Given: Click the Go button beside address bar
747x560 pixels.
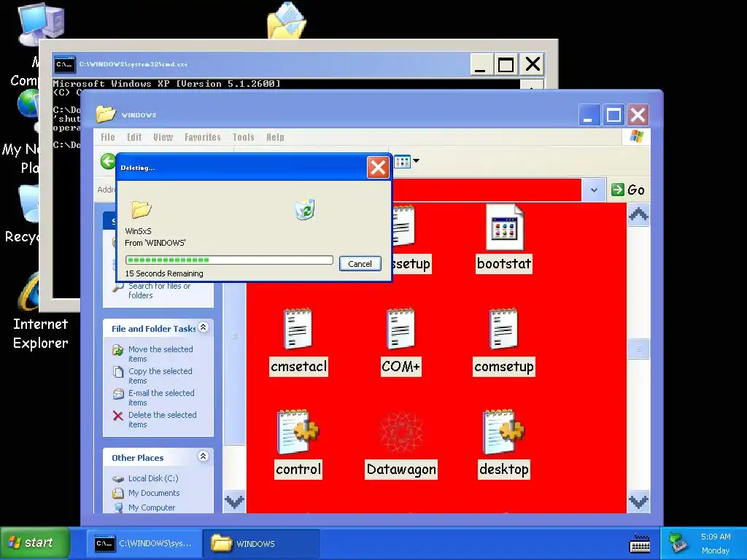Looking at the screenshot, I should click(x=628, y=190).
